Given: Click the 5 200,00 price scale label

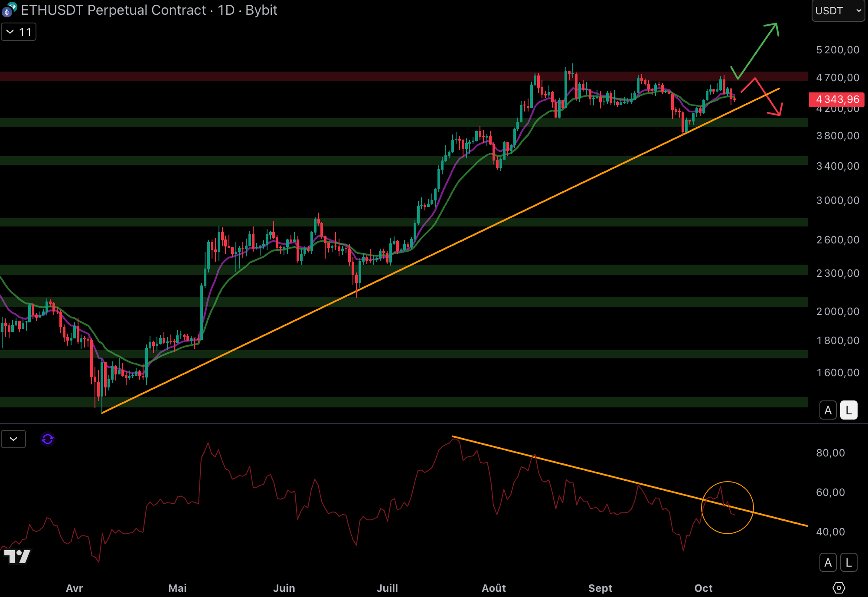Looking at the screenshot, I should tap(837, 50).
